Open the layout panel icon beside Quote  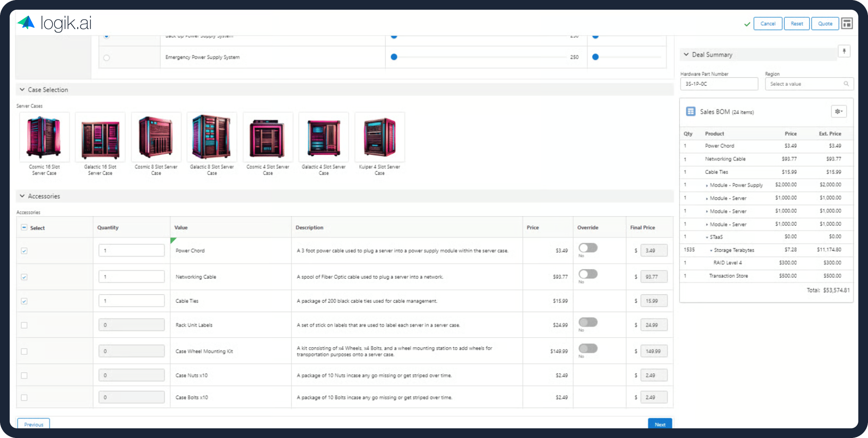(847, 23)
